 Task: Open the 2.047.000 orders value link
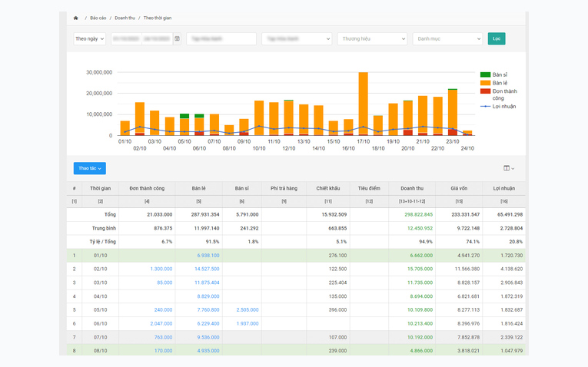click(x=161, y=323)
